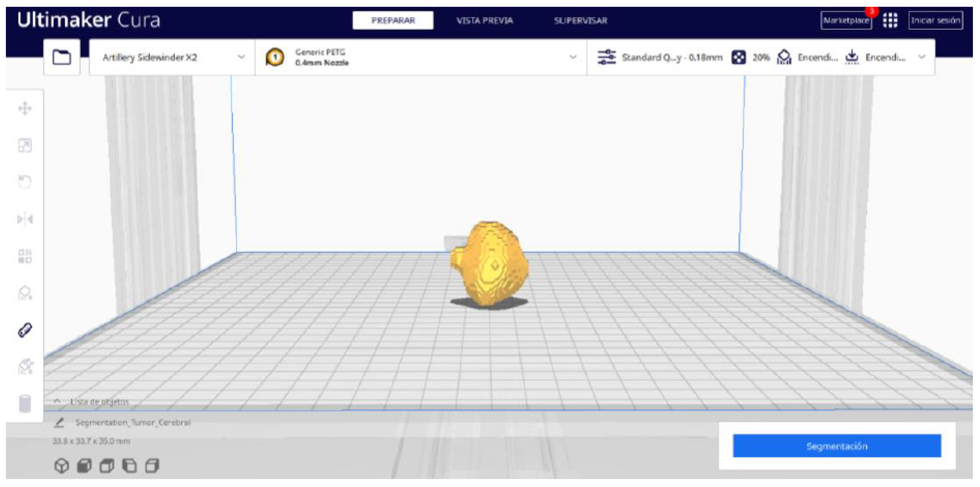
Task: Open the SUPERVISAR tab
Action: coord(580,21)
